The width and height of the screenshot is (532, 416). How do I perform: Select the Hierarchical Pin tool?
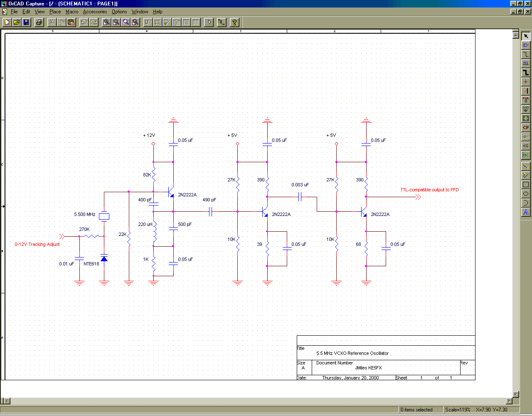click(526, 137)
